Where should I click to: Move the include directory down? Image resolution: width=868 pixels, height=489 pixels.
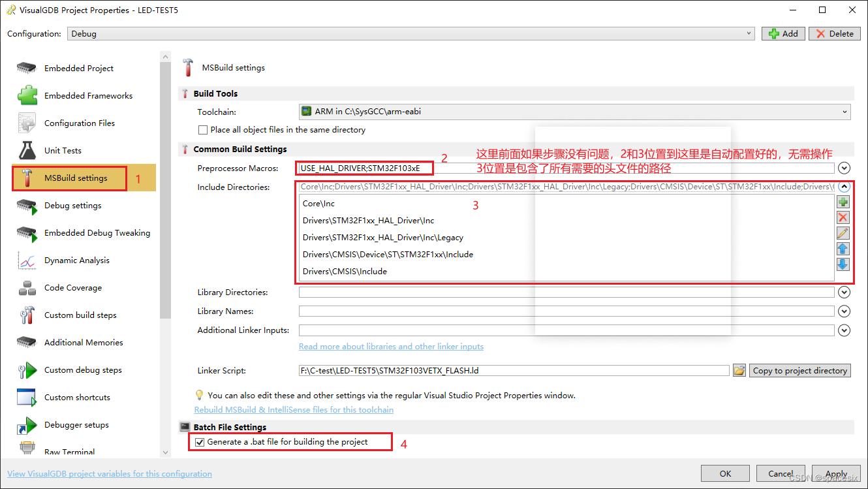(x=843, y=265)
